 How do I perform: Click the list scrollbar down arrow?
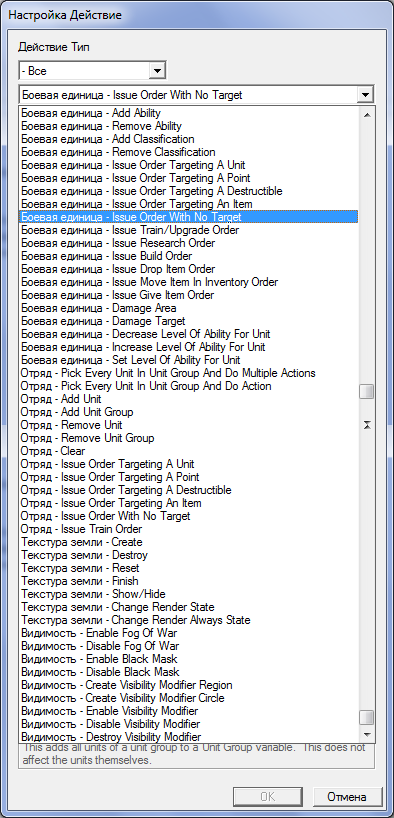[367, 734]
